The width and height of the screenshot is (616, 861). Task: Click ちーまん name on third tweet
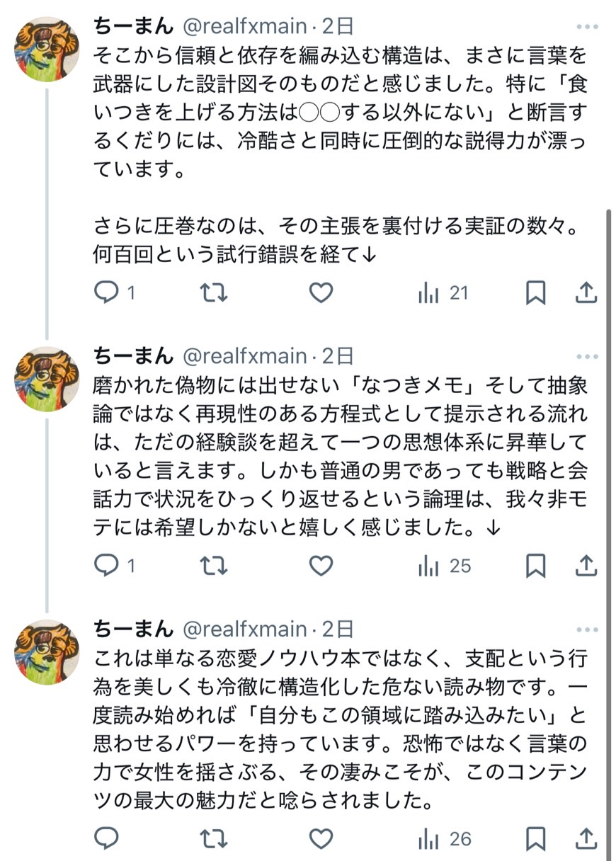[x=133, y=629]
